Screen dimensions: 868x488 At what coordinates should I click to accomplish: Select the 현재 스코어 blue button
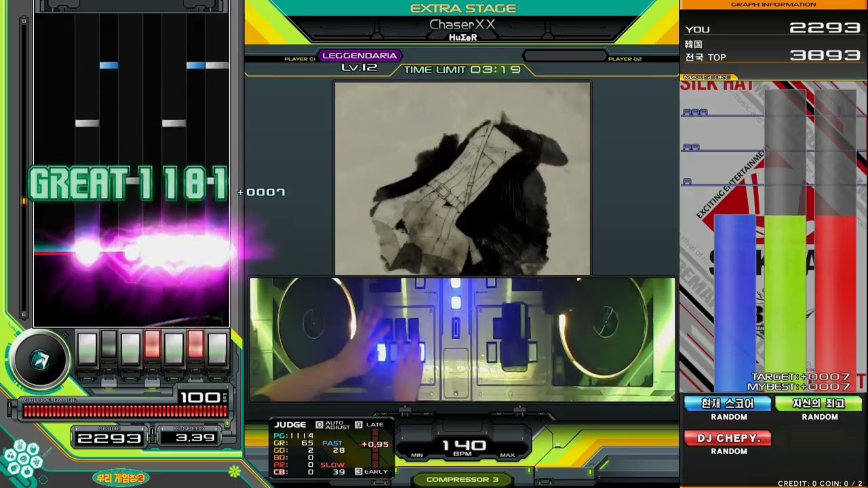(728, 403)
